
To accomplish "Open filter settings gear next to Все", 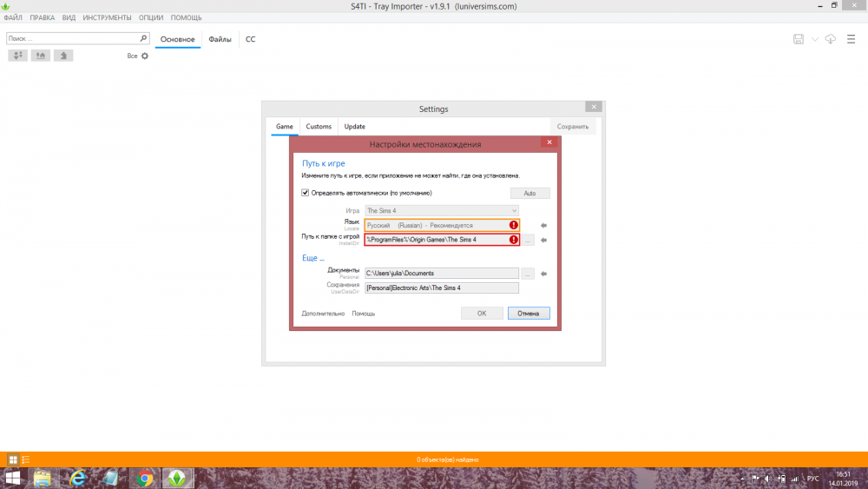I will (x=145, y=56).
